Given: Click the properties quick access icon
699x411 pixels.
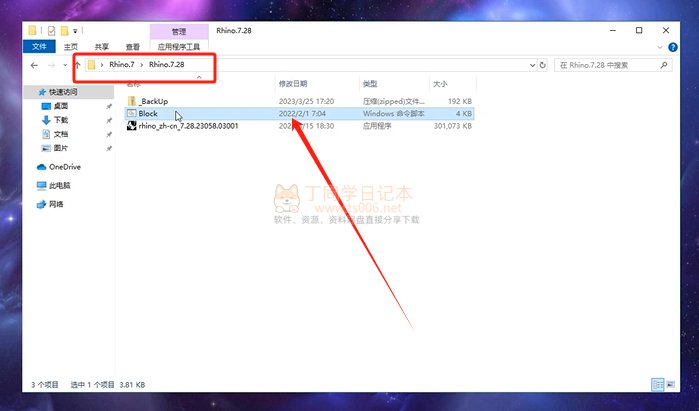Looking at the screenshot, I should coord(51,31).
